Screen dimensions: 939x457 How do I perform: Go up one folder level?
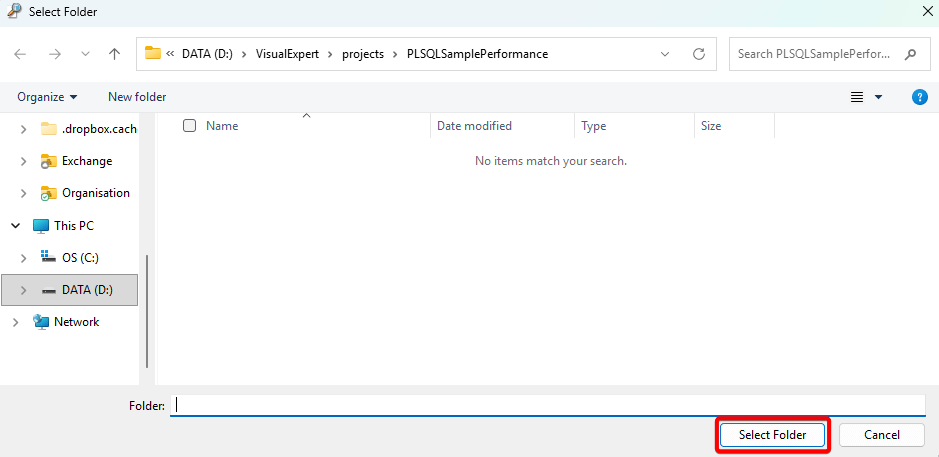(114, 54)
